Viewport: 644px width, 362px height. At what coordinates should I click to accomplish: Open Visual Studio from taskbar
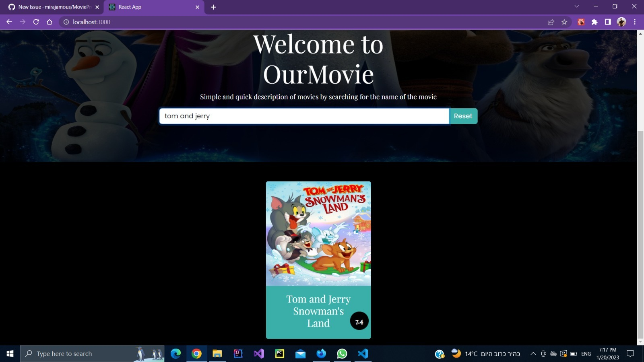pyautogui.click(x=259, y=354)
